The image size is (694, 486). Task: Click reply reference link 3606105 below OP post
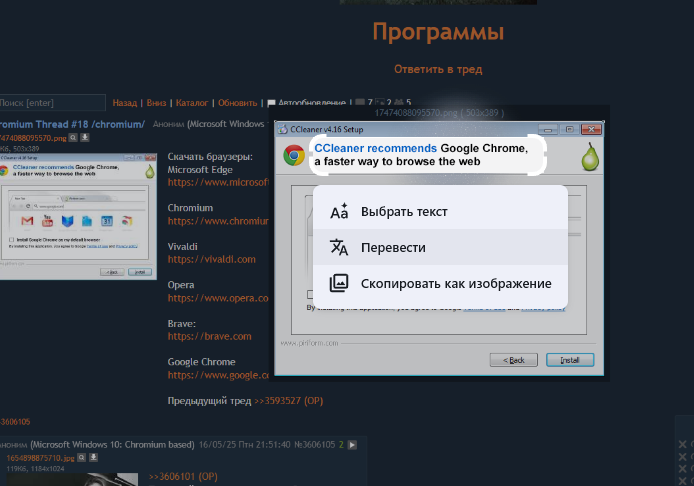tap(15, 421)
